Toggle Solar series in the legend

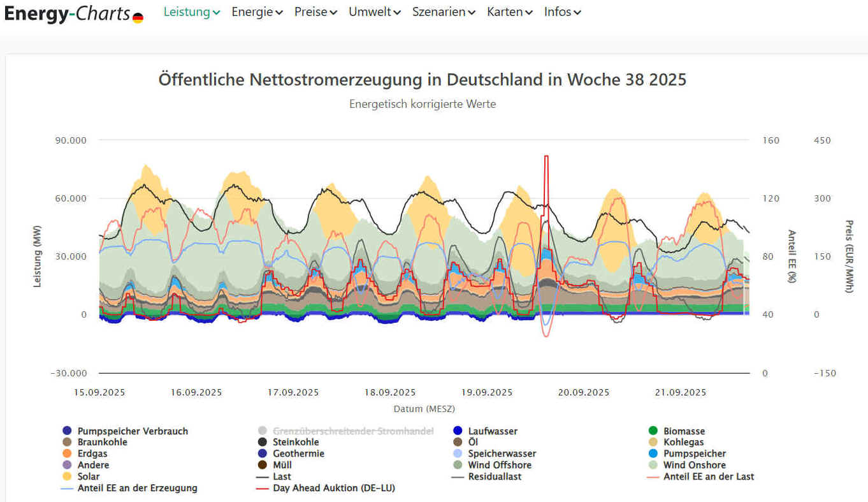point(88,476)
